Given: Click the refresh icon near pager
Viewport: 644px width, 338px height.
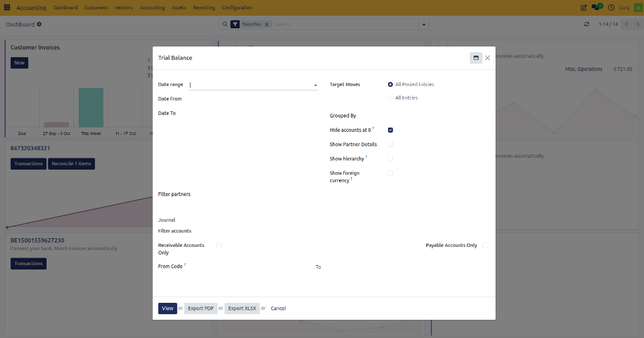Looking at the screenshot, I should [587, 25].
